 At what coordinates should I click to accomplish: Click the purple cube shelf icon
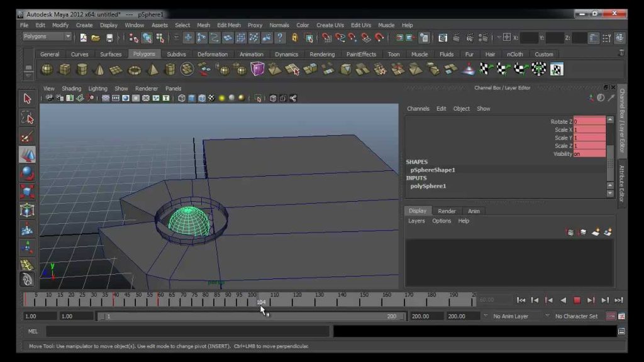tap(257, 69)
